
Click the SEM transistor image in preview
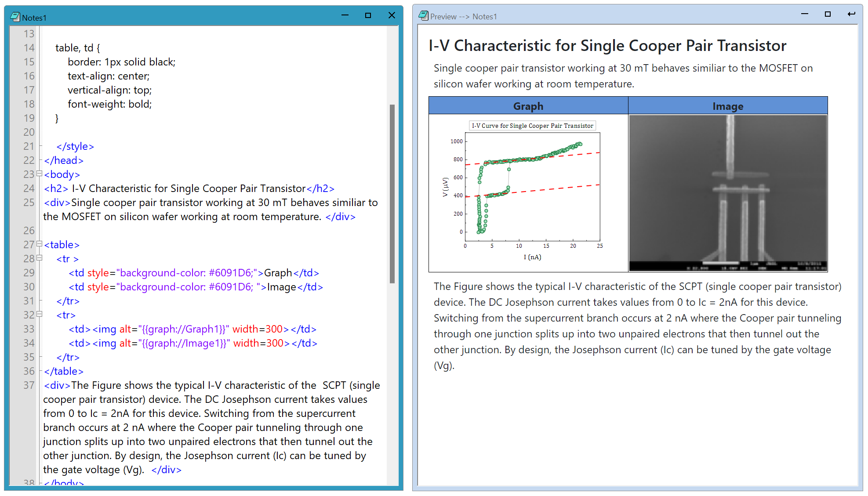click(x=728, y=192)
